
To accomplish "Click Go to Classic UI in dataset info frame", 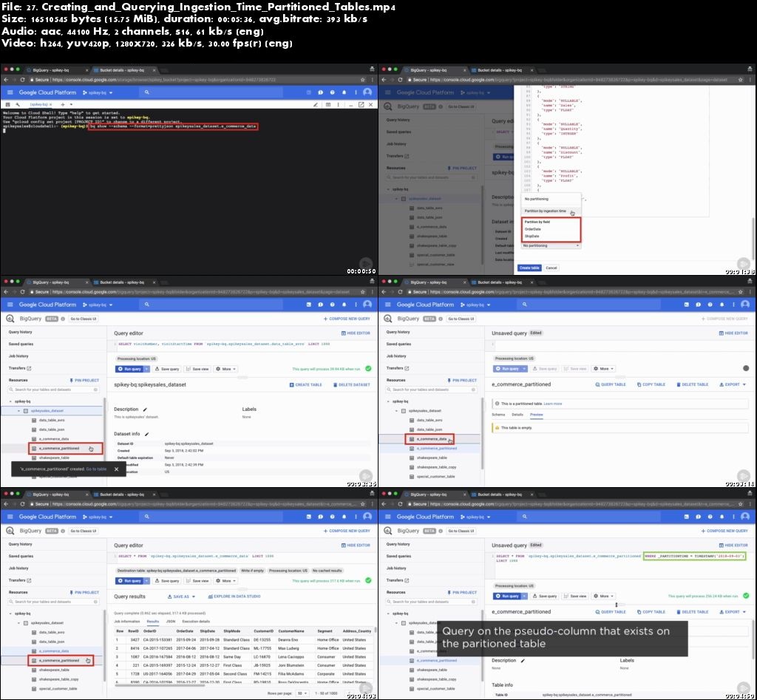I will [x=84, y=319].
